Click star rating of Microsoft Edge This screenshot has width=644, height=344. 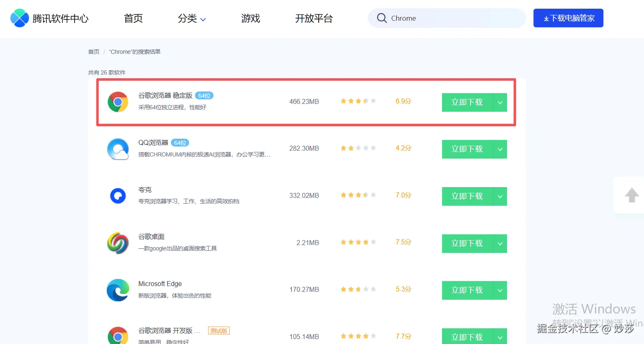pos(358,289)
